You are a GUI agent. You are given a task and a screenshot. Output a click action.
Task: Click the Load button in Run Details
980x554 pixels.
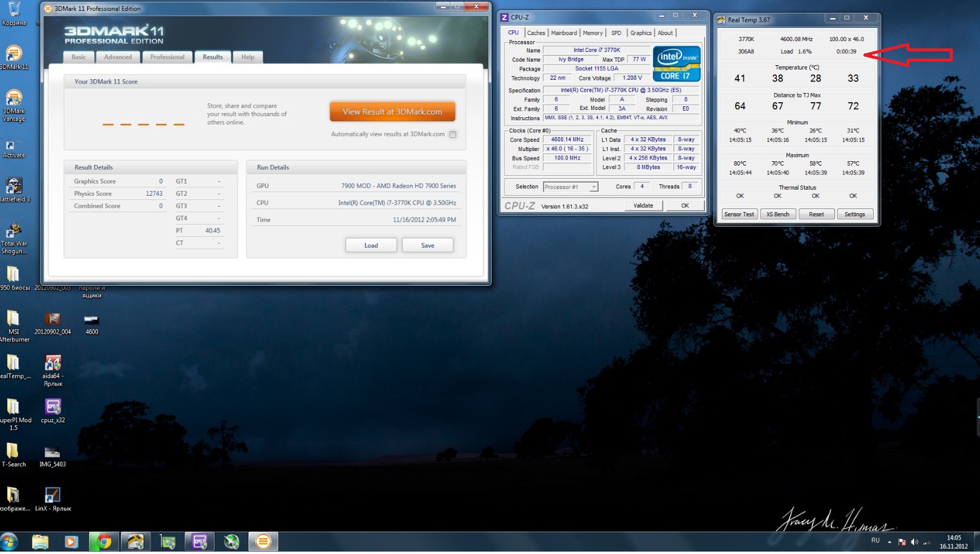click(371, 245)
